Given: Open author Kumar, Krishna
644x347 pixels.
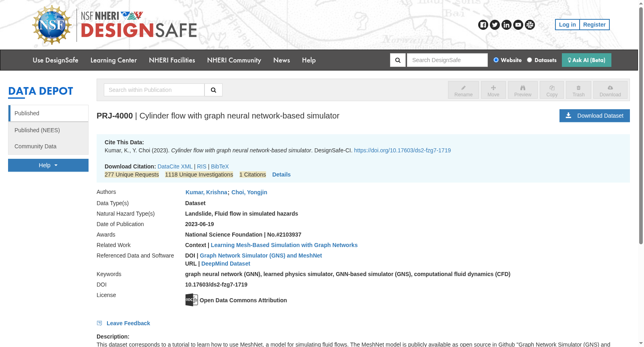Looking at the screenshot, I should point(206,192).
